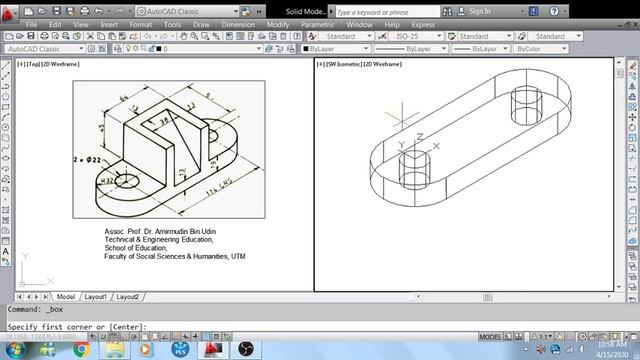640x360 pixels.
Task: Open the Draw menu
Action: point(201,24)
